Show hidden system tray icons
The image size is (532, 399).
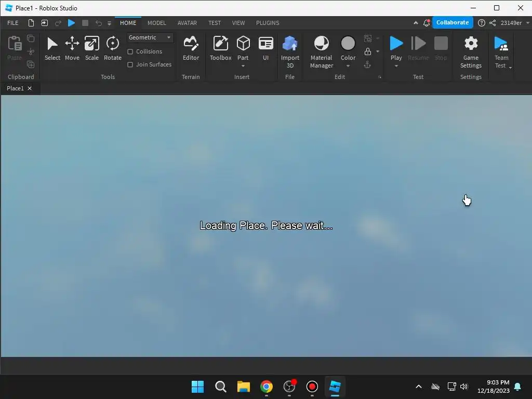click(419, 387)
